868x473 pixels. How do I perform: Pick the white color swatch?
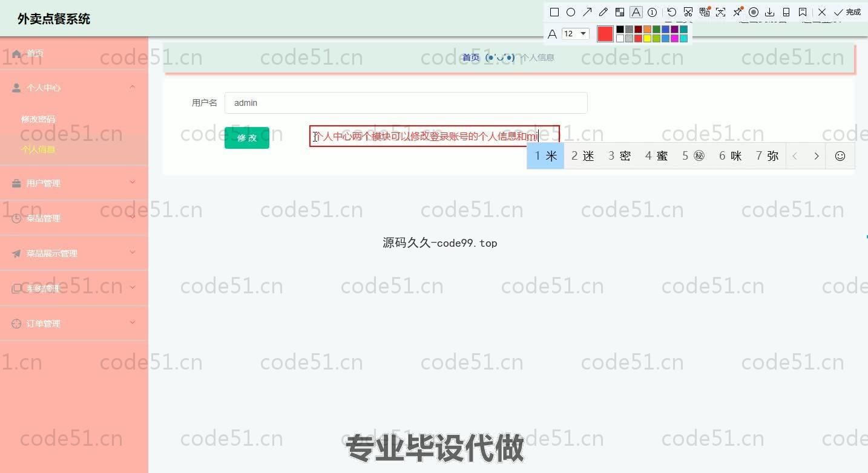pos(620,39)
